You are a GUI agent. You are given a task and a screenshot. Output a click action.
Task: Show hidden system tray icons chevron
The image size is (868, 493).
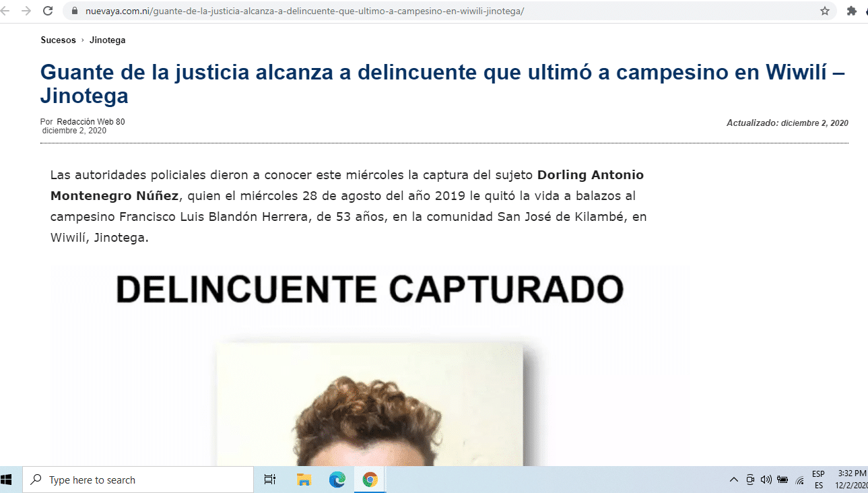(x=734, y=480)
